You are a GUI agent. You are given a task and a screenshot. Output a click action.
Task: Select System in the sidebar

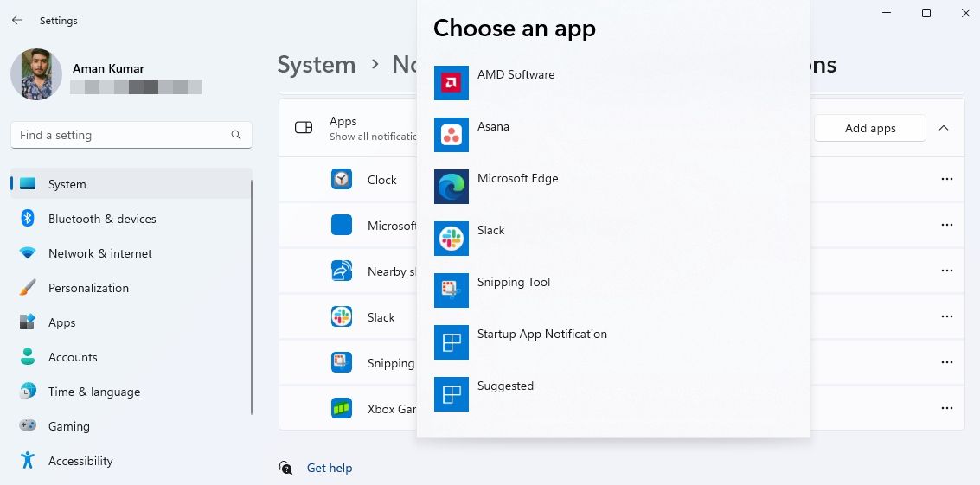pos(131,184)
